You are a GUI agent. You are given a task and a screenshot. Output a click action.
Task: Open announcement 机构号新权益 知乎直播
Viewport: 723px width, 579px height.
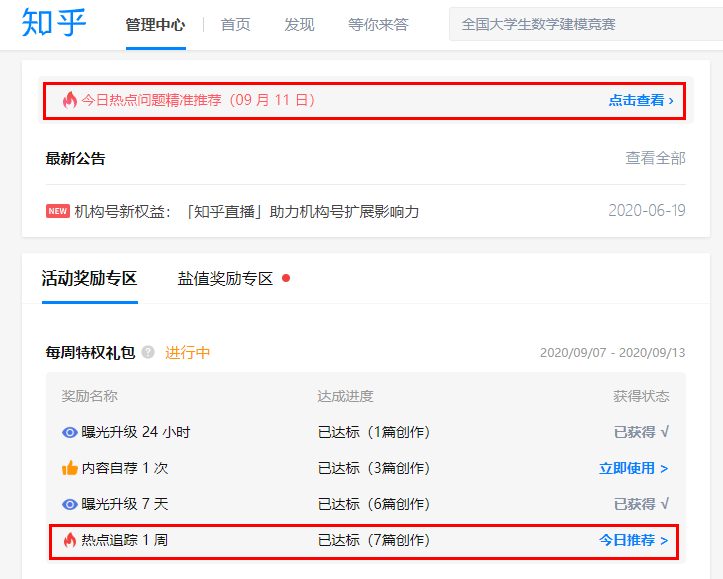[x=246, y=211]
